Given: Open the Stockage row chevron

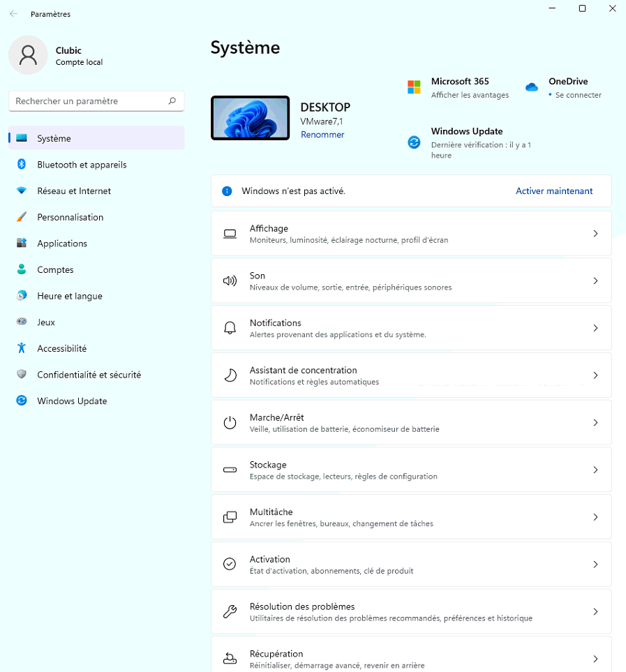Looking at the screenshot, I should pyautogui.click(x=595, y=470).
